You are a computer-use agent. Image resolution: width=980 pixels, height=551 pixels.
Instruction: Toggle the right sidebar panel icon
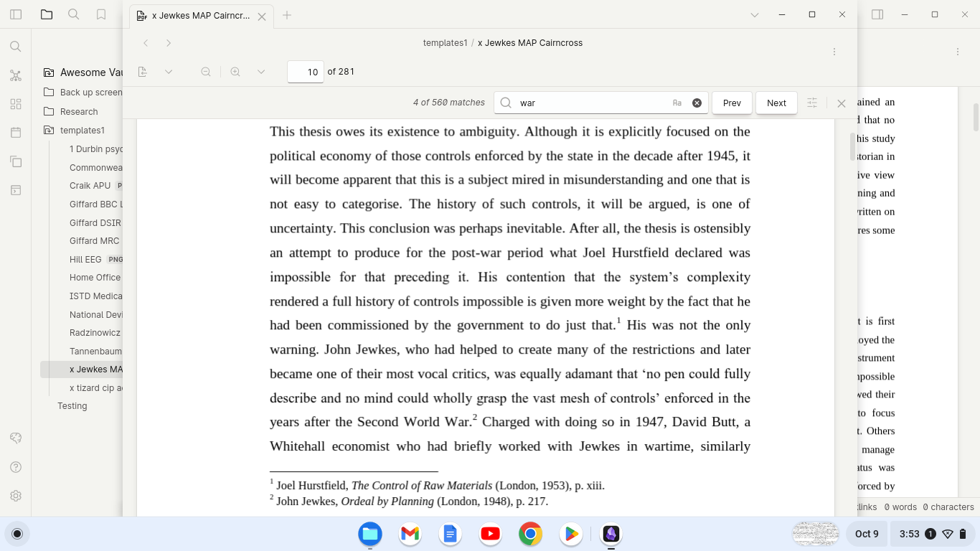click(877, 14)
